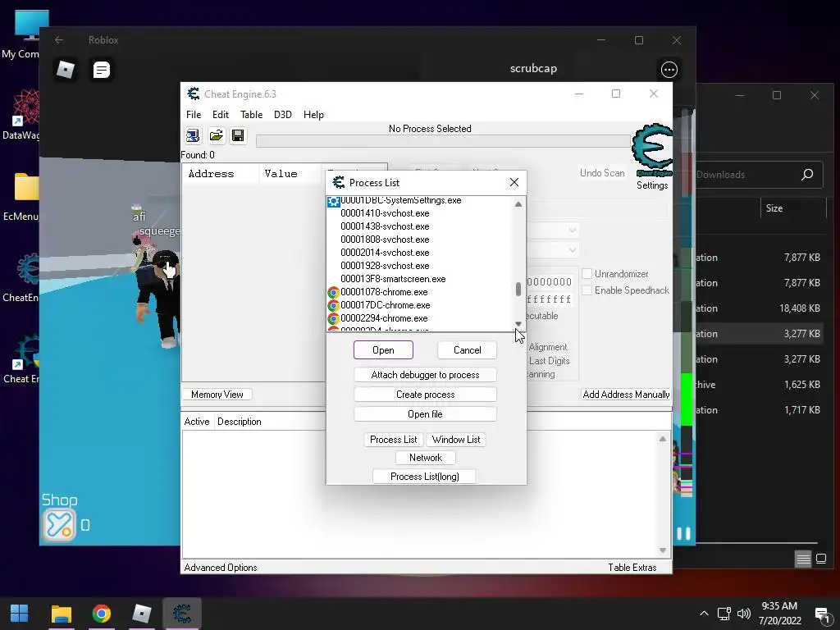
Task: Pause button in the Roblox window
Action: point(683,533)
